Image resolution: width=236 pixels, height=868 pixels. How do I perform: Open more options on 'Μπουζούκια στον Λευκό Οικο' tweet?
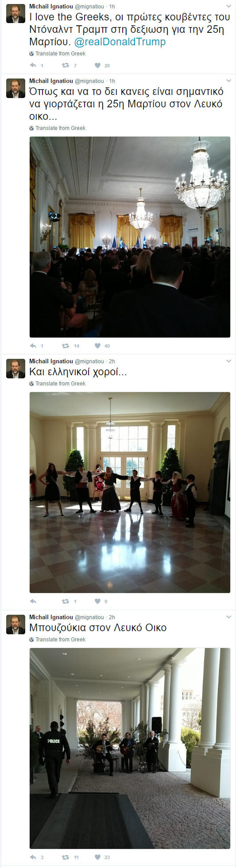[x=228, y=617]
